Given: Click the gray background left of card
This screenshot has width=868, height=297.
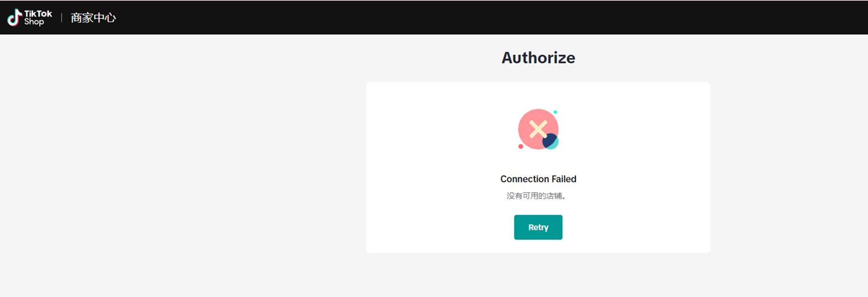Looking at the screenshot, I should pyautogui.click(x=179, y=168).
